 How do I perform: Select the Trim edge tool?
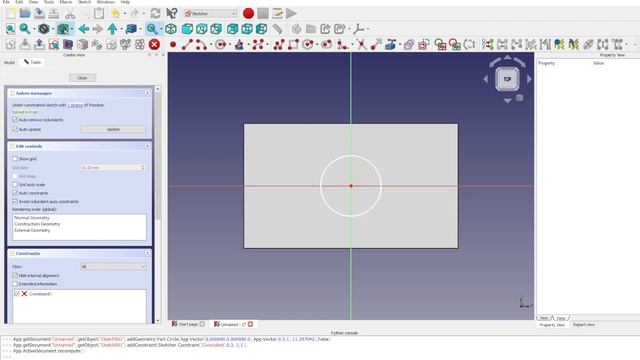(361, 44)
